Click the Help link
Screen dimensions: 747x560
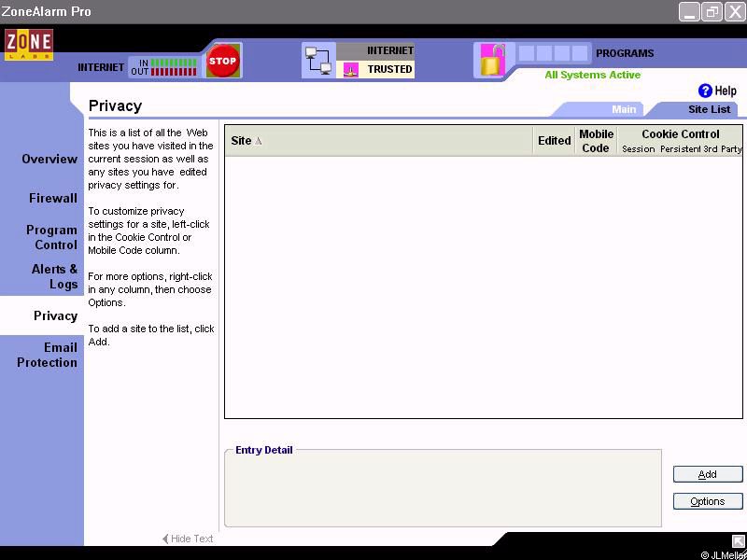pos(726,91)
